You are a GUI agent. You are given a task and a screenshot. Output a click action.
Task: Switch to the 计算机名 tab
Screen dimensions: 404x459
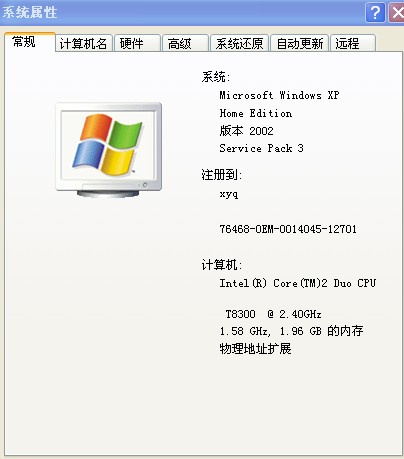pyautogui.click(x=83, y=43)
